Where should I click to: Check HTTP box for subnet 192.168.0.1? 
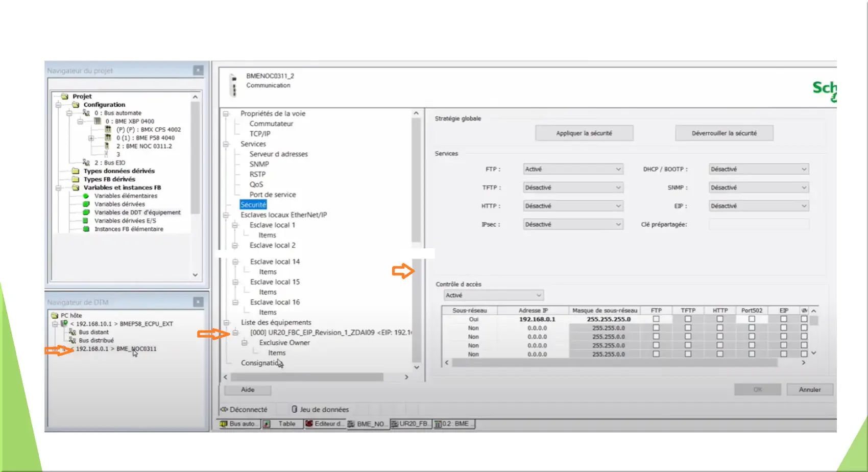pos(720,319)
